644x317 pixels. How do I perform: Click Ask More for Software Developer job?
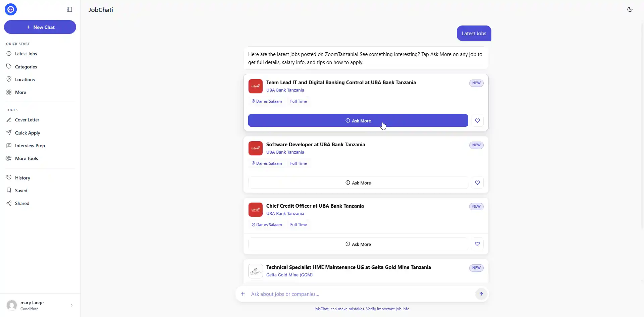(358, 183)
